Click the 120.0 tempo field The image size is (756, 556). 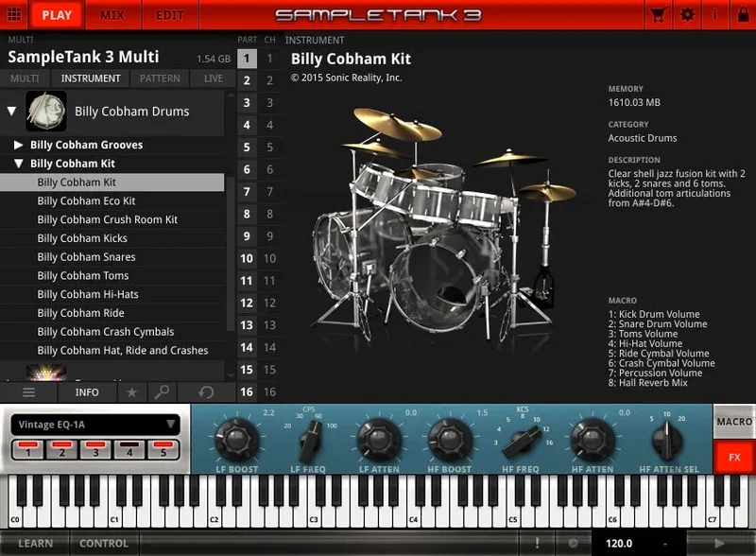coord(619,543)
